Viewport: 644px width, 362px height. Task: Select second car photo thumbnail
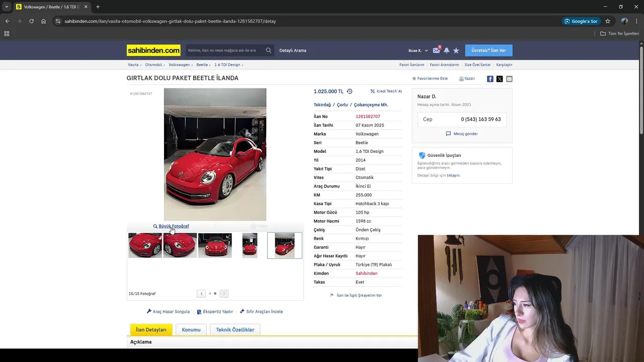[x=180, y=245]
